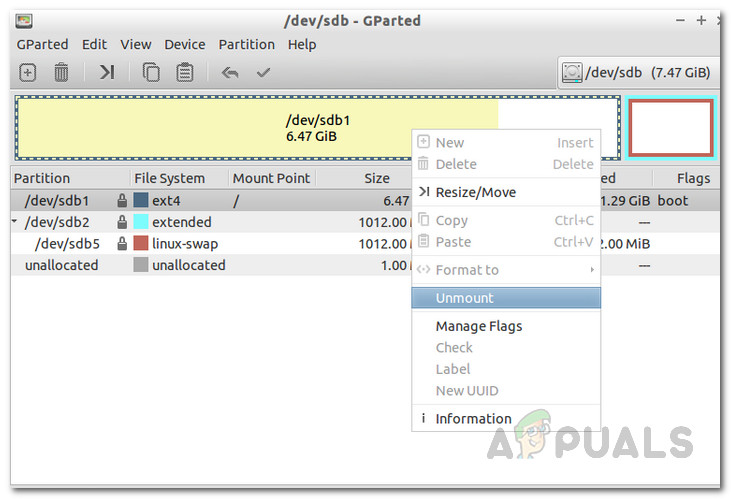
Task: Select the red swap block in the disk map
Action: tap(670, 128)
